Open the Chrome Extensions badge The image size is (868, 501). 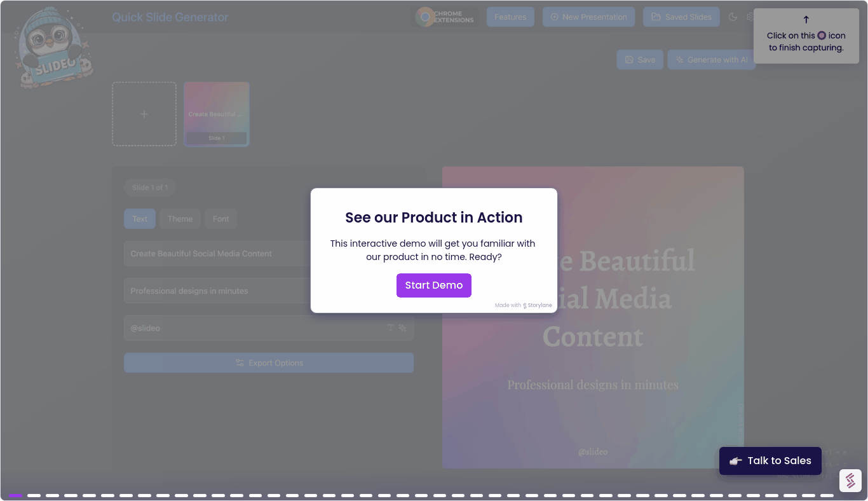click(x=445, y=17)
